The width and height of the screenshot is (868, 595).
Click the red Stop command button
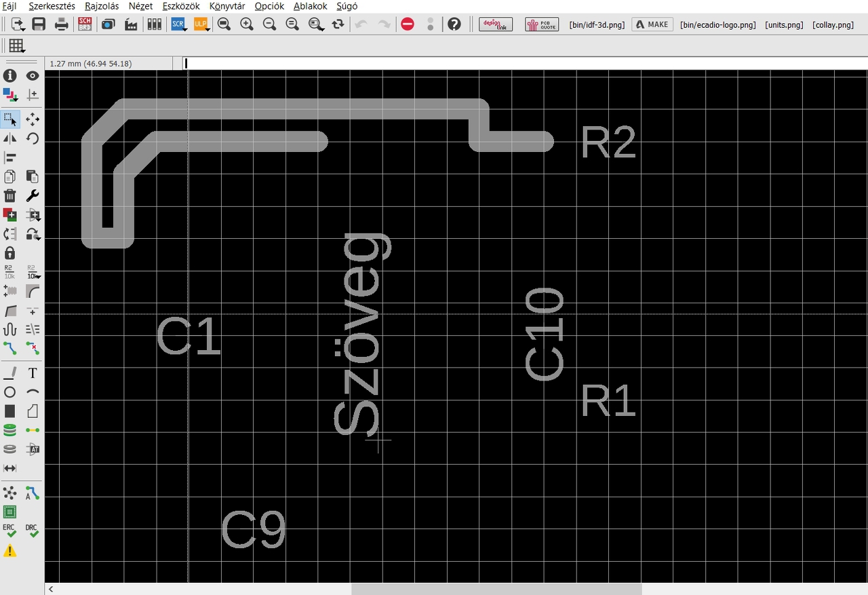tap(408, 24)
